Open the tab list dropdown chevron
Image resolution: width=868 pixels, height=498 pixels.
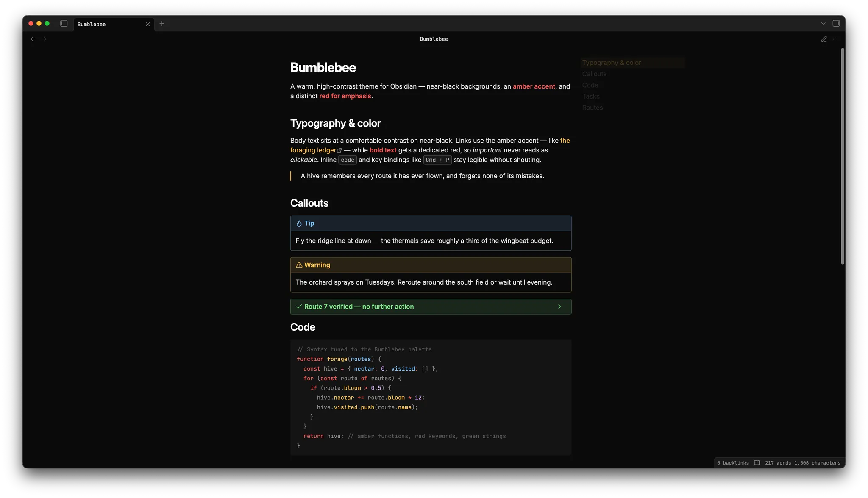pos(823,24)
